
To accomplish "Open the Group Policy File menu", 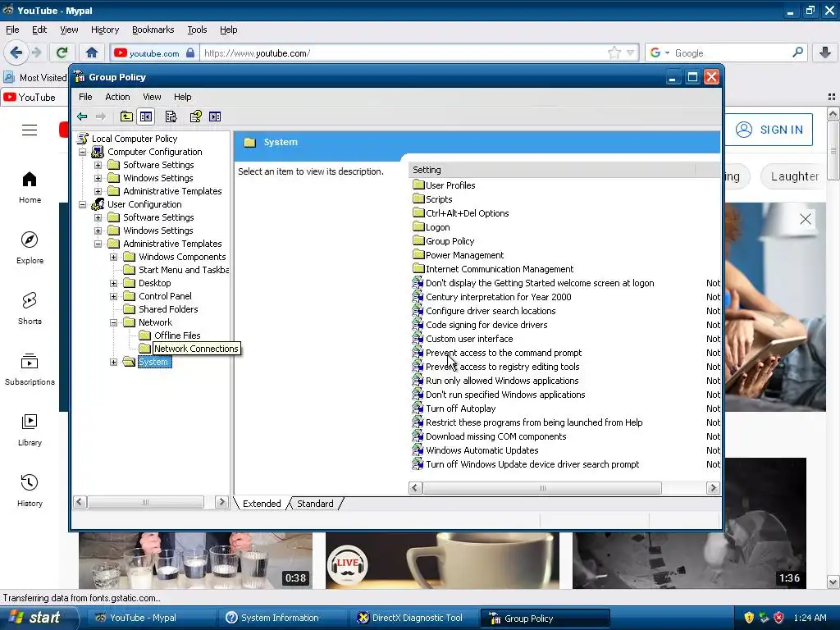I will [x=85, y=97].
